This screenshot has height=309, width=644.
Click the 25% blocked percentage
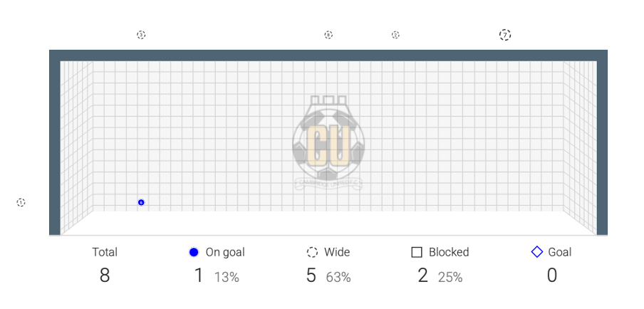pos(450,277)
